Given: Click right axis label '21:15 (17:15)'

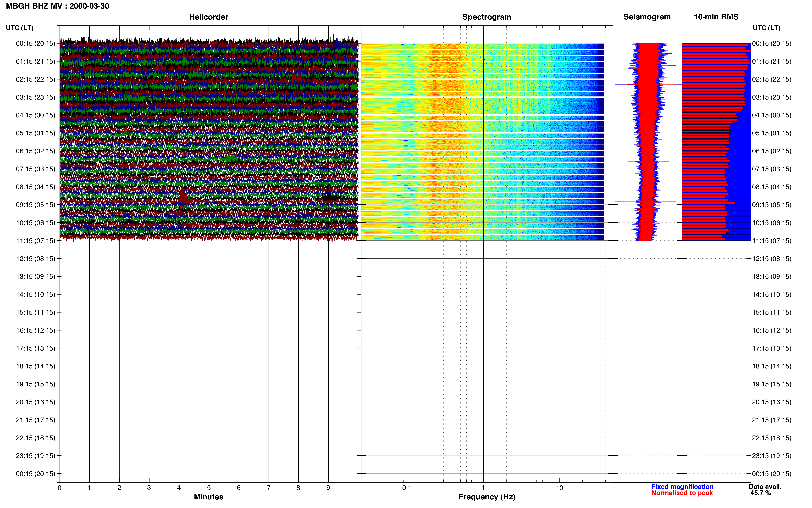Looking at the screenshot, I should [x=772, y=420].
